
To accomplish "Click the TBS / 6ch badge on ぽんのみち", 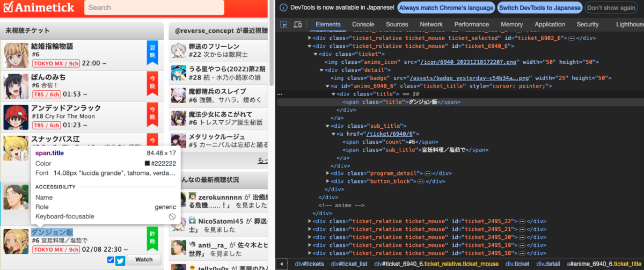I will point(47,94).
